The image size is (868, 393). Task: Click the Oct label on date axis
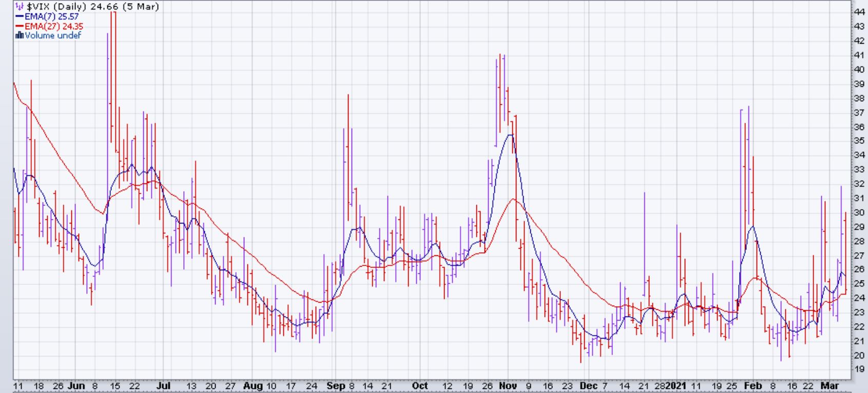(x=420, y=386)
